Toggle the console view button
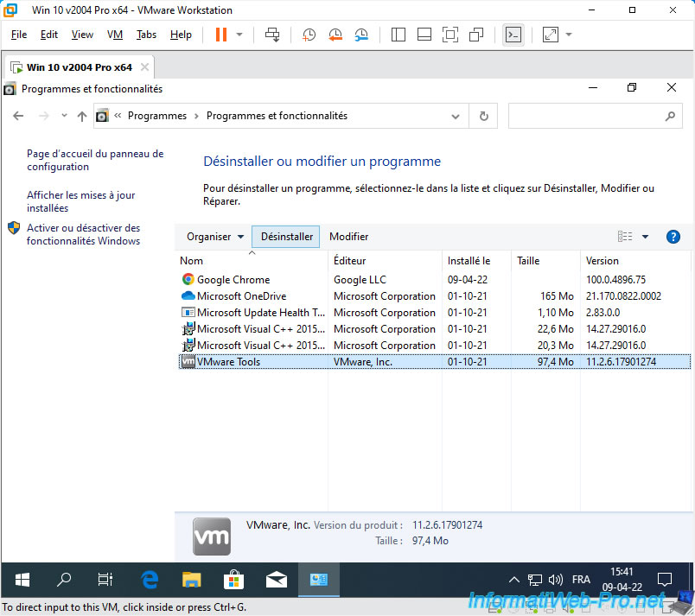The width and height of the screenshot is (695, 616). click(513, 35)
